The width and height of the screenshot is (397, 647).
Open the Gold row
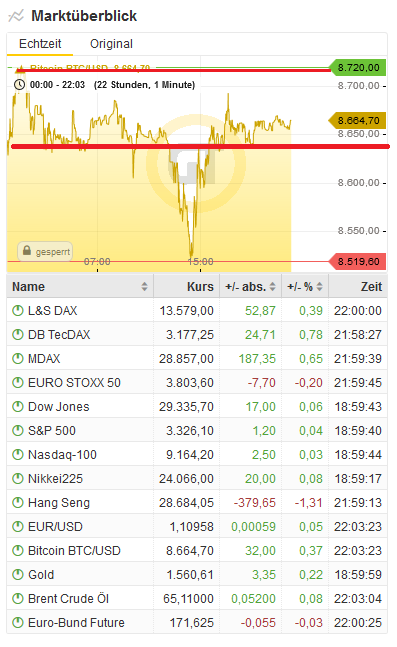(41, 574)
